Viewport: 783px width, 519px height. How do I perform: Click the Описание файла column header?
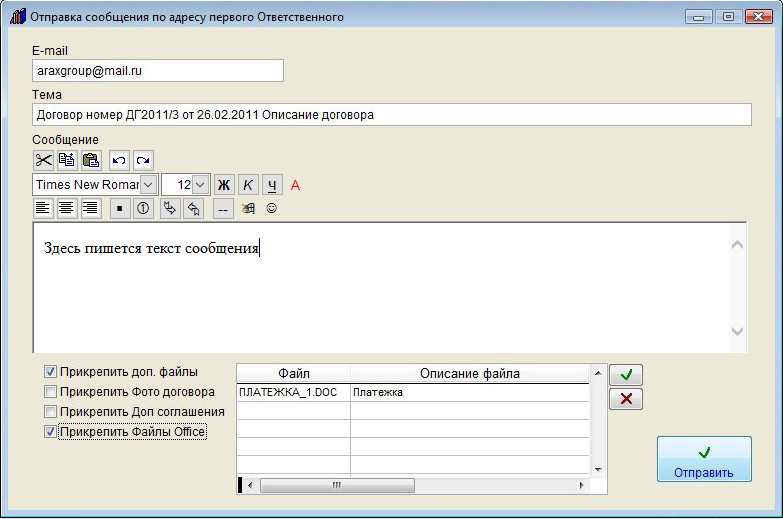470,374
